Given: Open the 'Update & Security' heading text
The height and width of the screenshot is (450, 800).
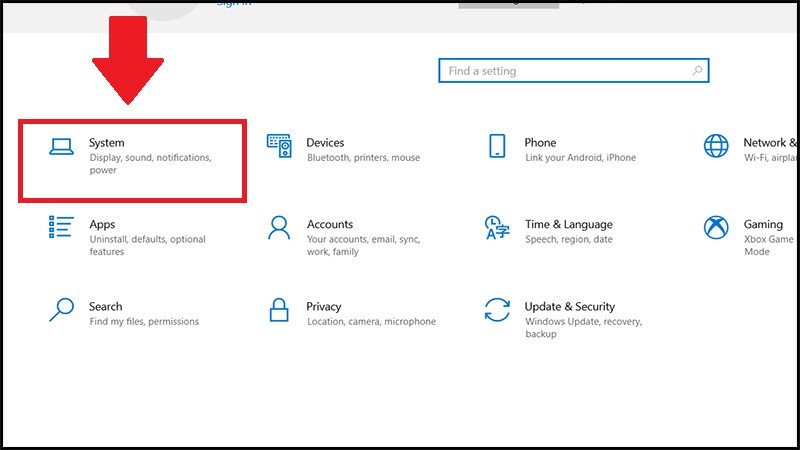Looking at the screenshot, I should (x=570, y=307).
